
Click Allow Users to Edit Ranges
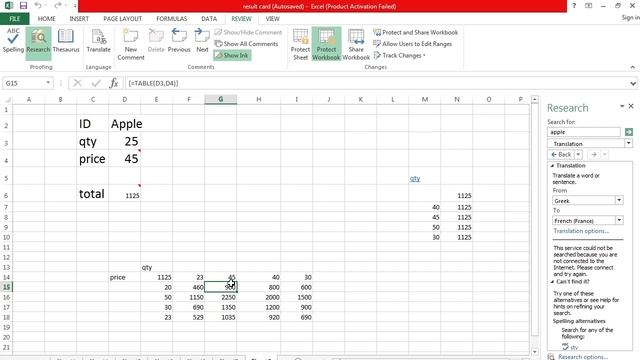pyautogui.click(x=413, y=44)
